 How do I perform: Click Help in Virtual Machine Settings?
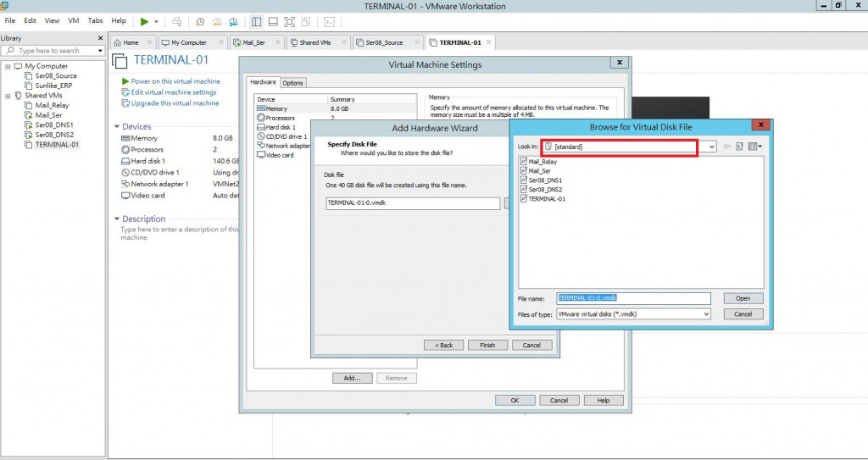(604, 400)
